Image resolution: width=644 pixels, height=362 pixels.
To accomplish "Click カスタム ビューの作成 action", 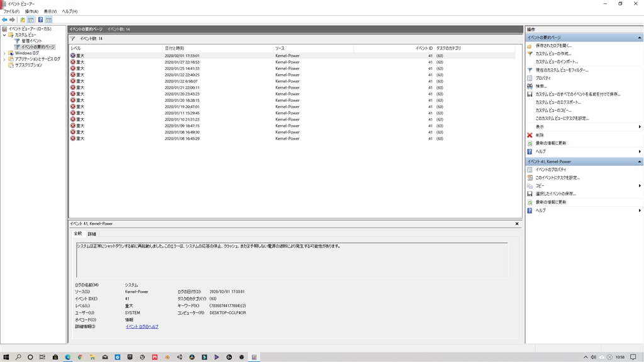I will point(553,54).
